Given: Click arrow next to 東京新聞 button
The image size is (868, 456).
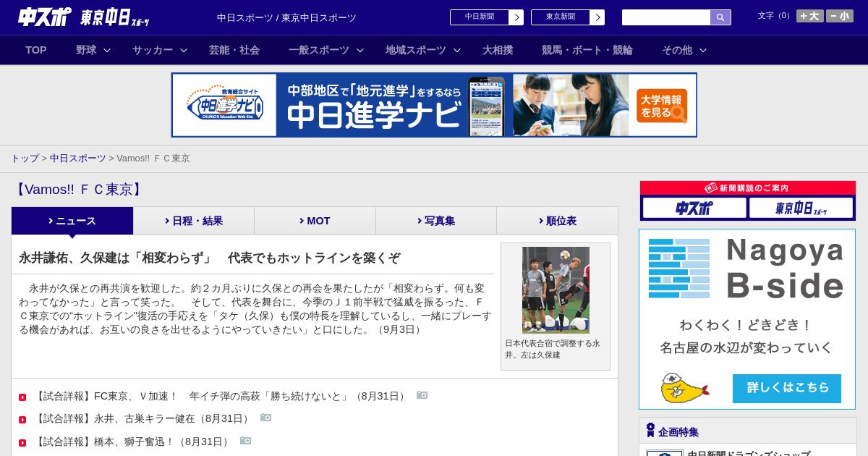Looking at the screenshot, I should 597,17.
